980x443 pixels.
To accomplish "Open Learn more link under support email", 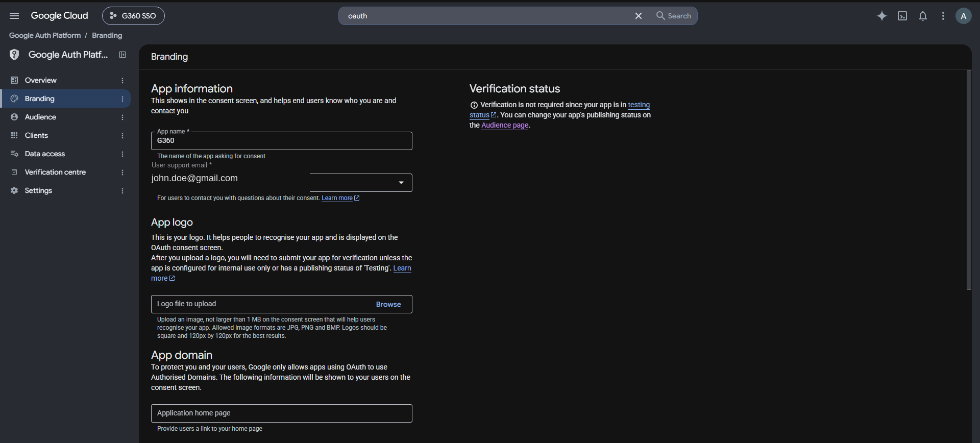I will (340, 198).
